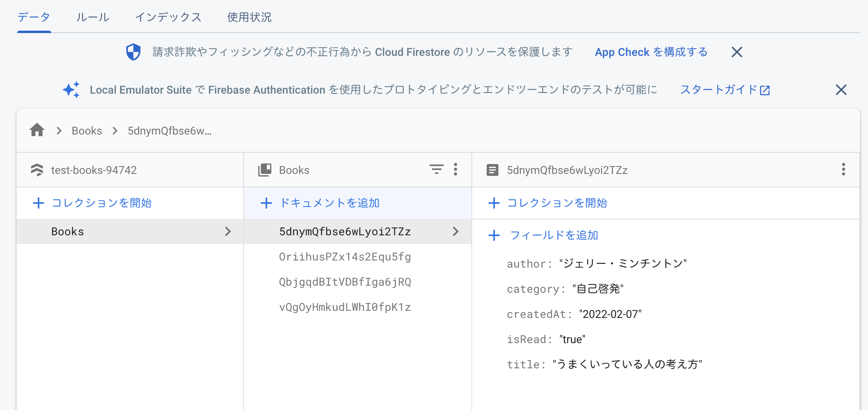Open the 使用状況 tab
This screenshot has height=410, width=868.
pyautogui.click(x=249, y=17)
